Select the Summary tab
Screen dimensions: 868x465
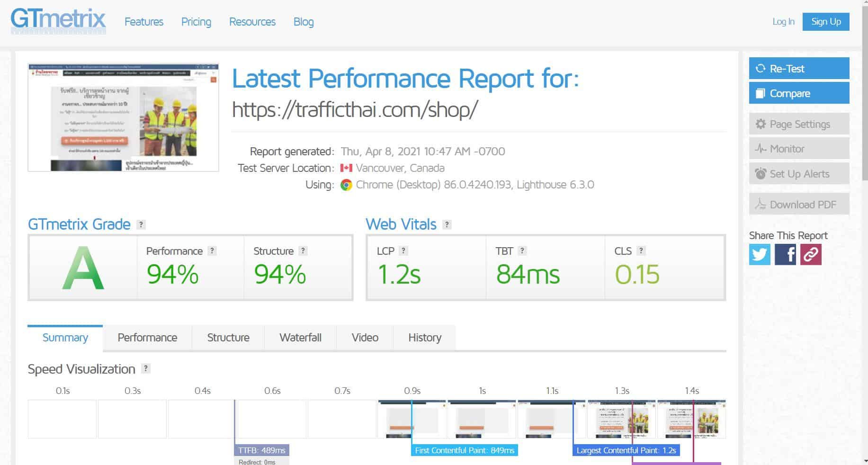65,338
